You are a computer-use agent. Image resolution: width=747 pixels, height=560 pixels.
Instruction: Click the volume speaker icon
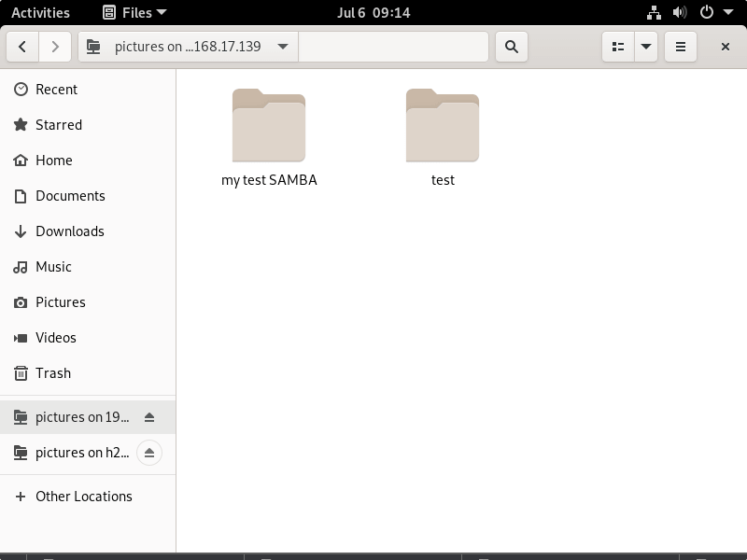(680, 12)
